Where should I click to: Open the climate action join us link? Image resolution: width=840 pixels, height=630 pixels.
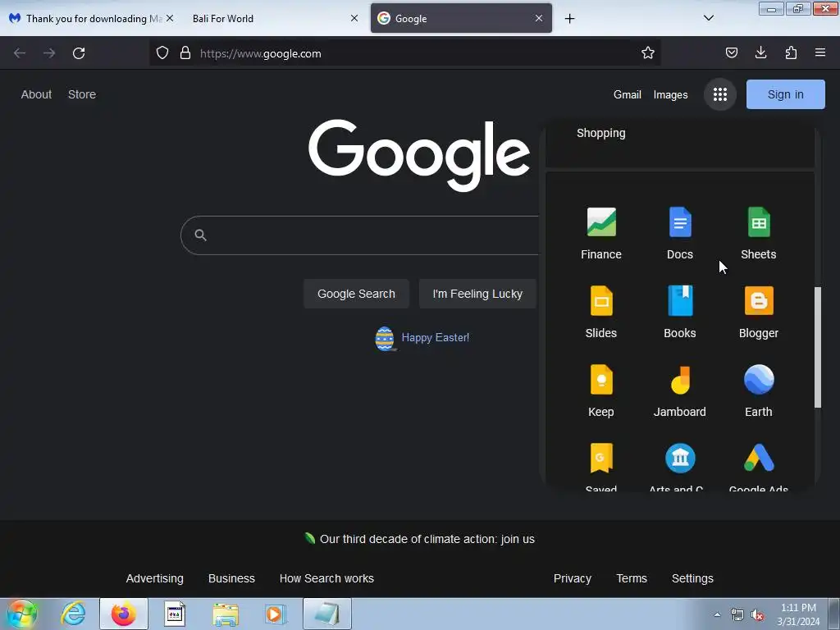427,539
